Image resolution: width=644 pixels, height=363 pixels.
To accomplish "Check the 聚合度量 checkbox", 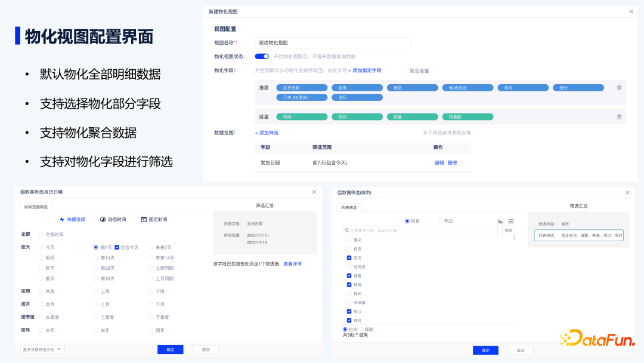I will [406, 70].
